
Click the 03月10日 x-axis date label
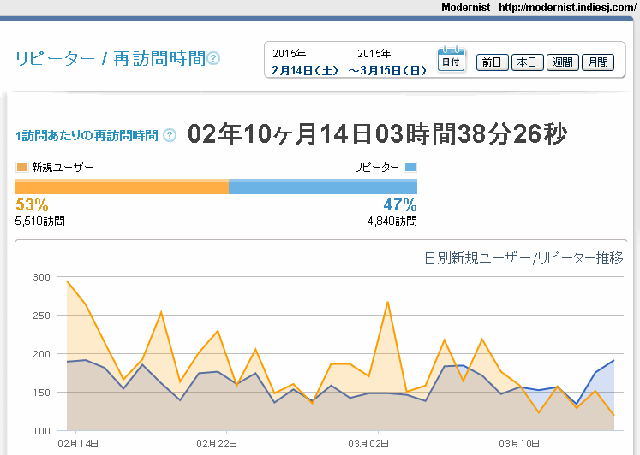pyautogui.click(x=519, y=444)
